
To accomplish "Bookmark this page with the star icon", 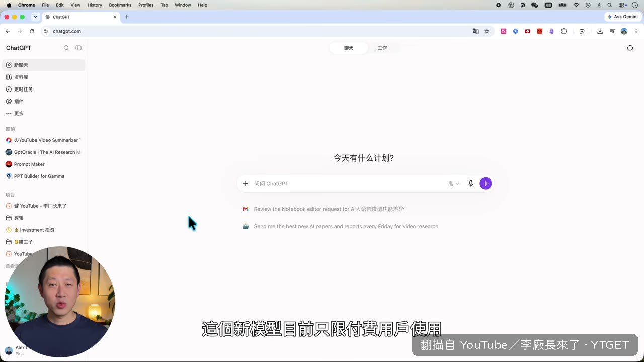I will 487,31.
